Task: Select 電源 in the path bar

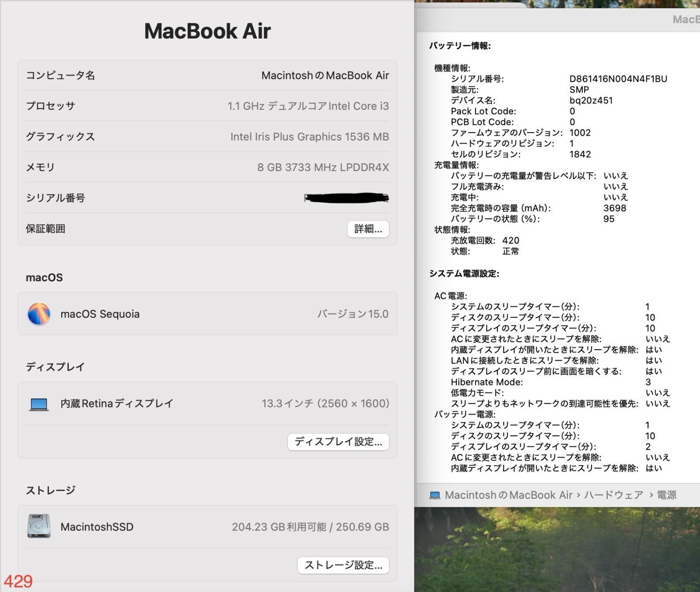Action: click(x=667, y=495)
